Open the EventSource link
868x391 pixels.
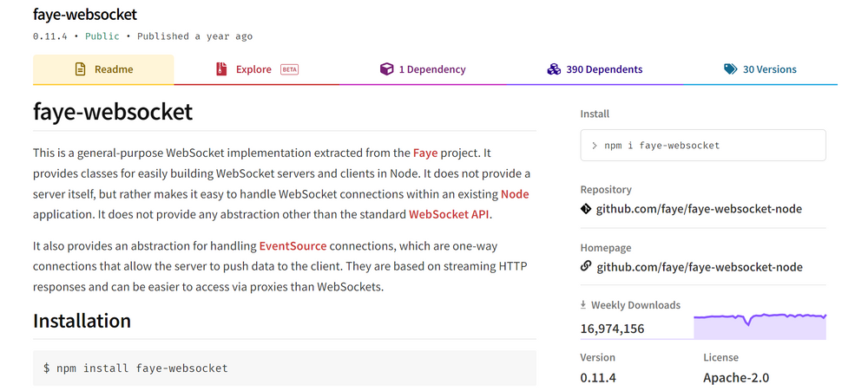tap(293, 245)
